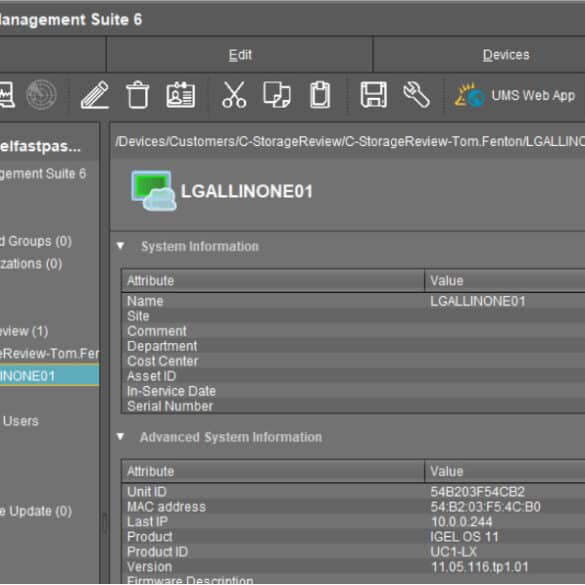Click the Attribute header in System Information

tap(273, 281)
